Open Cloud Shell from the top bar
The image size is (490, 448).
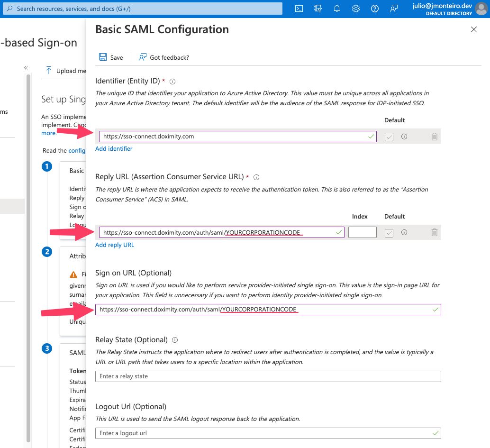pos(299,9)
